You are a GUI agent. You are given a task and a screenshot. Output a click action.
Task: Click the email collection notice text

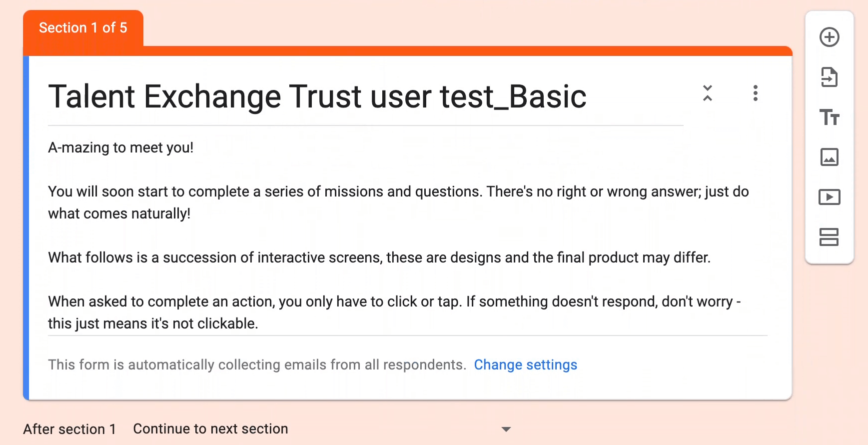pyautogui.click(x=257, y=364)
